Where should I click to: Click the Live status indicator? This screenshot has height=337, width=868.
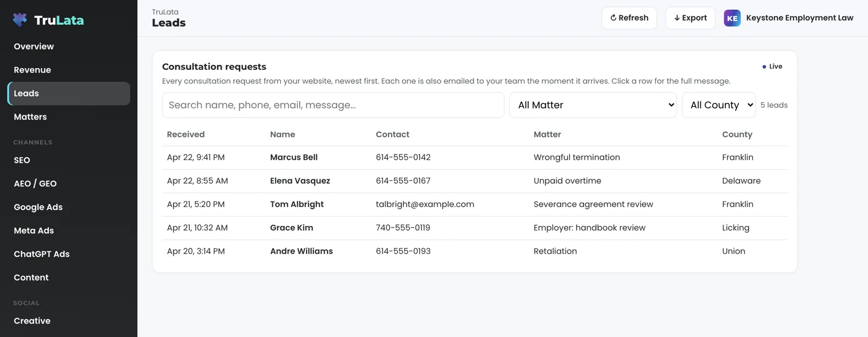[x=772, y=67]
